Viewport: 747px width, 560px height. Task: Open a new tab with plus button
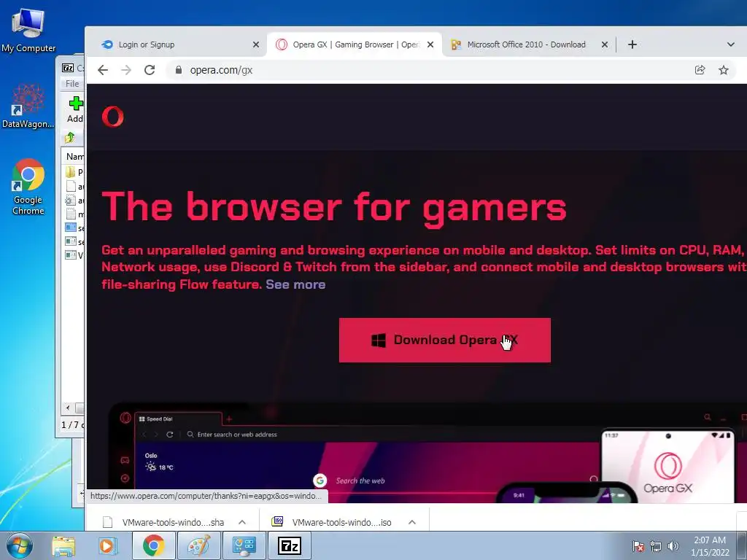[x=632, y=44]
